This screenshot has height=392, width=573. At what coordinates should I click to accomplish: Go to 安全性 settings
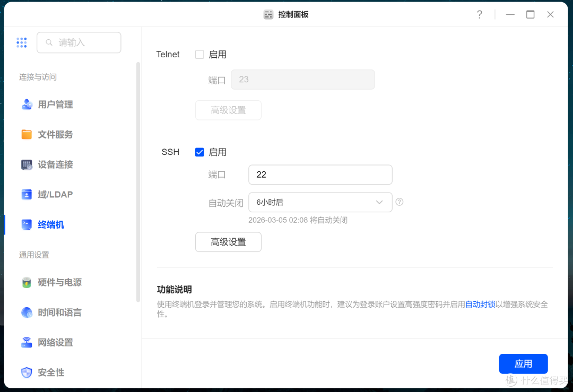tap(51, 372)
